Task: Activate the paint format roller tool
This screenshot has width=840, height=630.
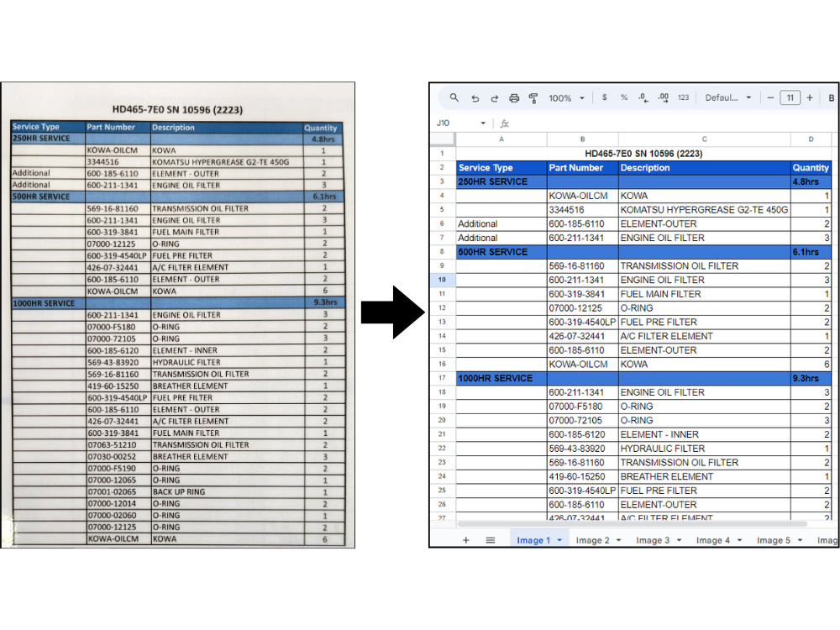Action: [533, 98]
